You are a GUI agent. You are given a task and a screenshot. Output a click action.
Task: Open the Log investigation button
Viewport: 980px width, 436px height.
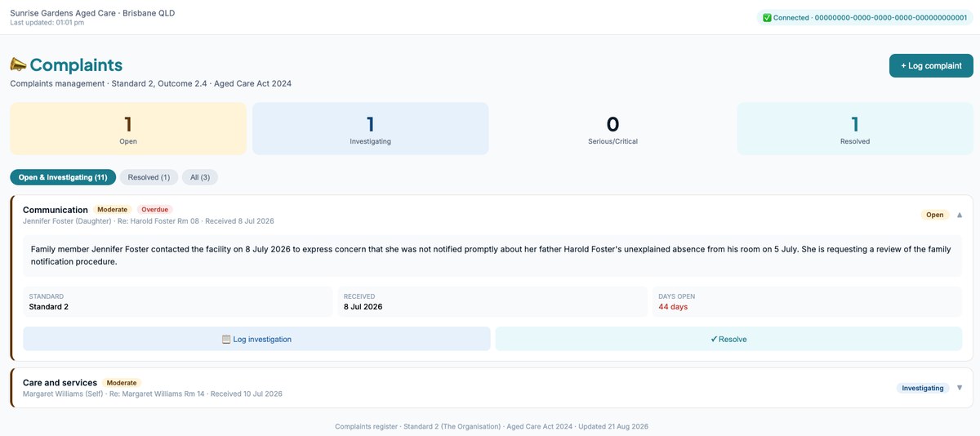coord(256,339)
